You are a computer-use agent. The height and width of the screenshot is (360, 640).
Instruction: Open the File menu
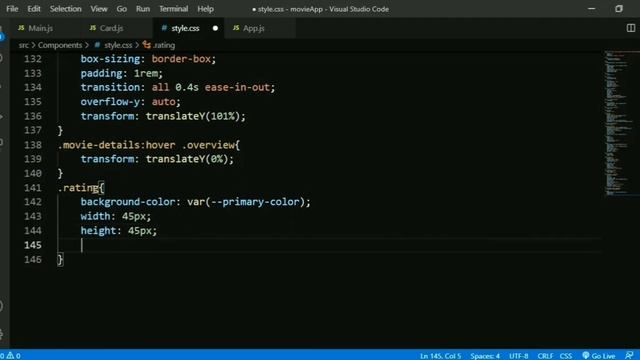12,9
